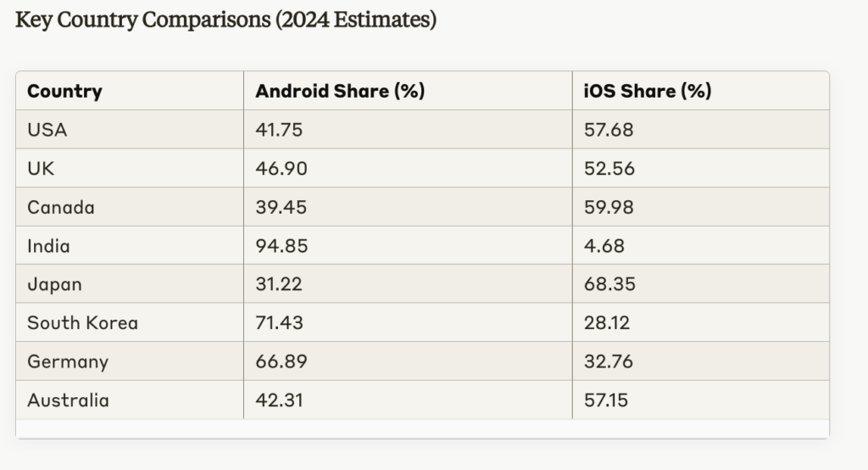The height and width of the screenshot is (470, 868).
Task: Click the Australia cell
Action: point(68,400)
